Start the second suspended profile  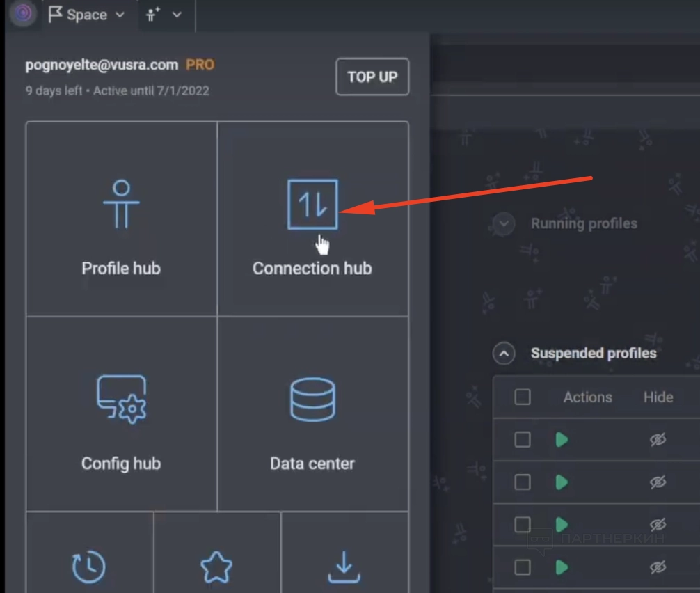(562, 482)
